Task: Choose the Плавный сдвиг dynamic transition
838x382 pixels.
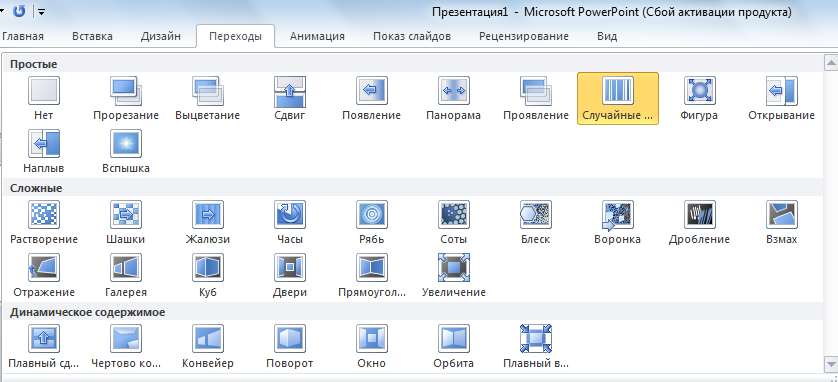Action: coord(44,347)
